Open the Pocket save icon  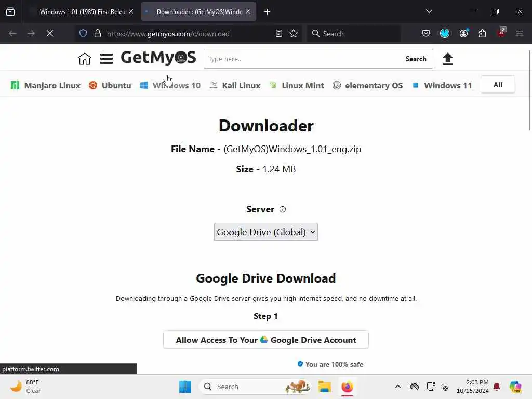[426, 33]
